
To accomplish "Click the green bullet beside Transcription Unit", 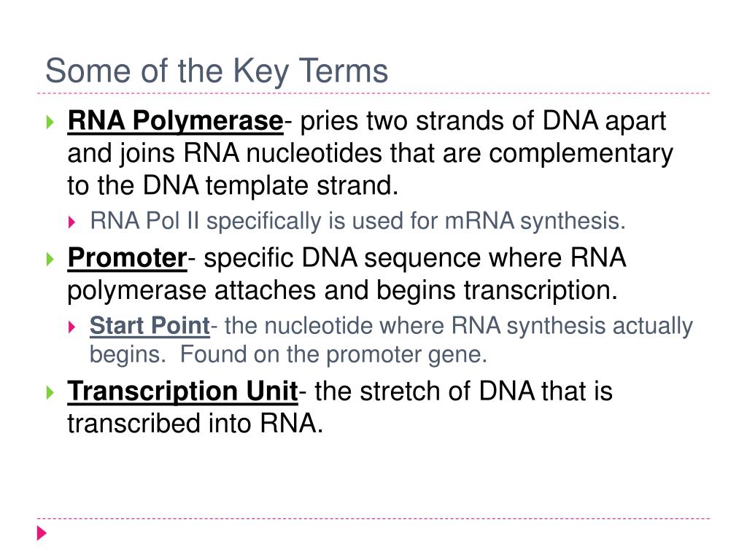I will (50, 393).
